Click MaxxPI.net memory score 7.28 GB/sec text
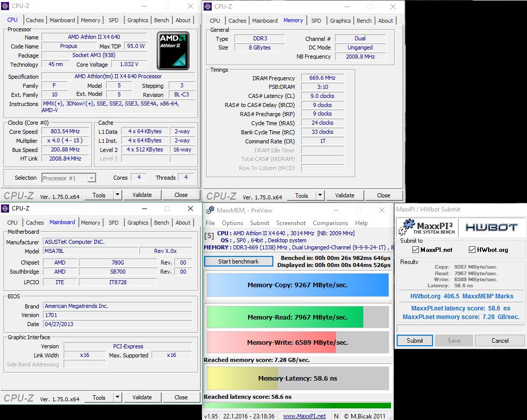527x420 pixels. tap(461, 317)
